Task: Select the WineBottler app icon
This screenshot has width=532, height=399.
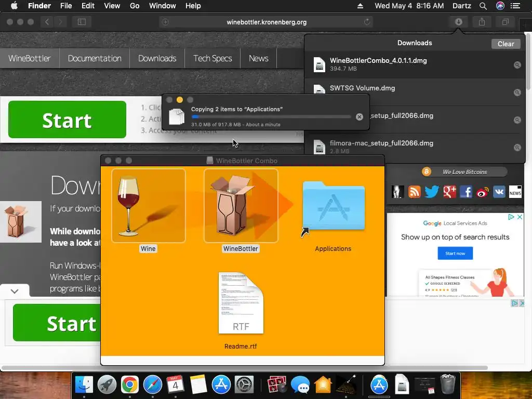Action: coord(241,206)
